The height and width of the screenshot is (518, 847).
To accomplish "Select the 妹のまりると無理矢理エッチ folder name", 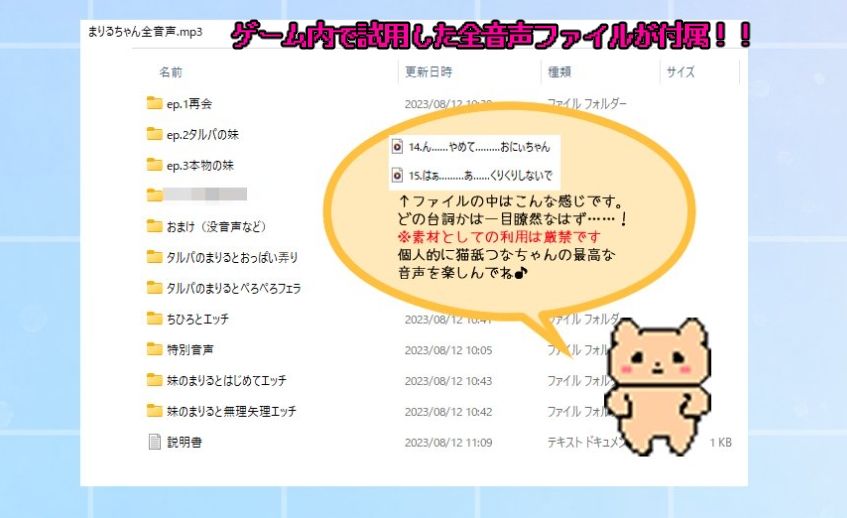I will [232, 412].
